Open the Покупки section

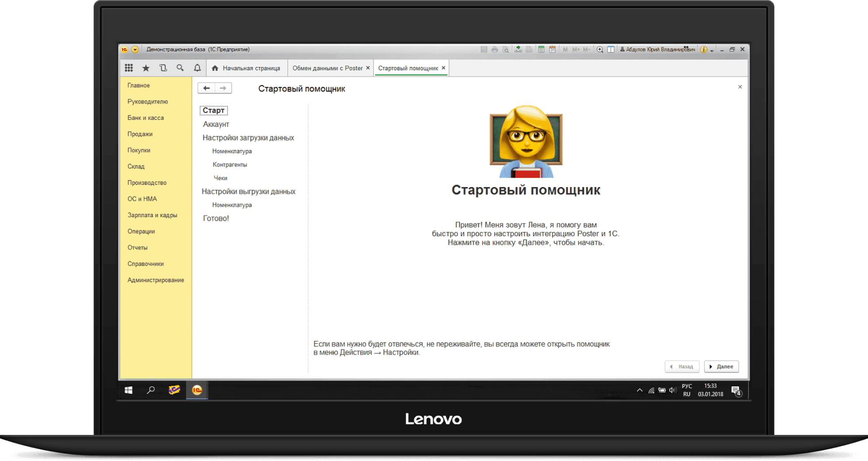point(139,150)
